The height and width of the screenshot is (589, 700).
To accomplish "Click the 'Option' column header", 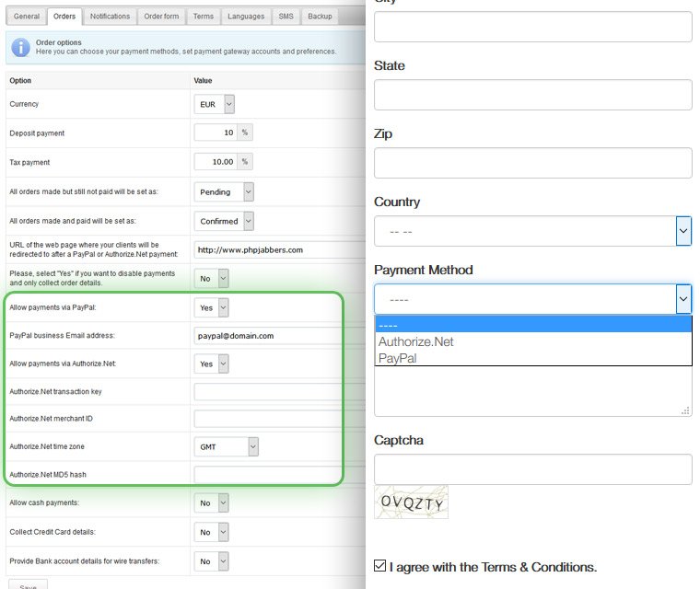I will click(x=20, y=81).
